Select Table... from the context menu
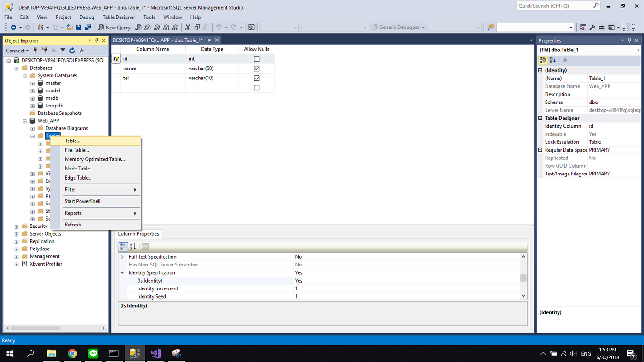Viewport: 644px width, 362px height. (x=72, y=141)
